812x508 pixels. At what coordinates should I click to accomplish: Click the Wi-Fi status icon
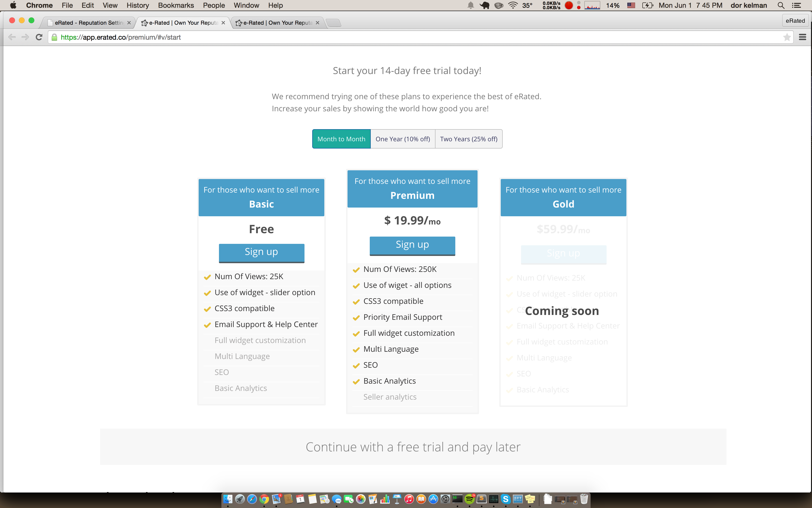[x=513, y=5]
